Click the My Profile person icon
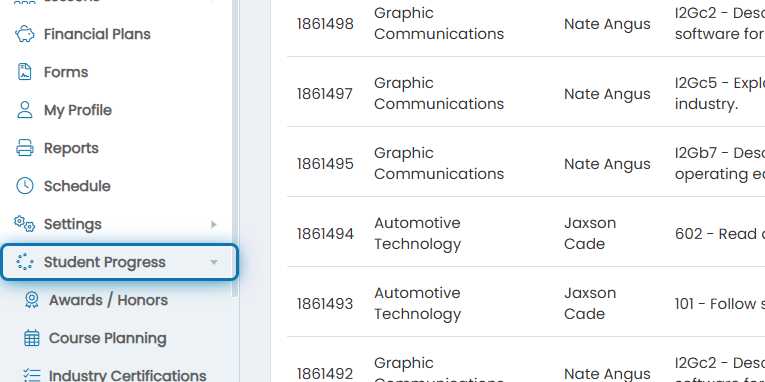The image size is (765, 382). [x=24, y=110]
